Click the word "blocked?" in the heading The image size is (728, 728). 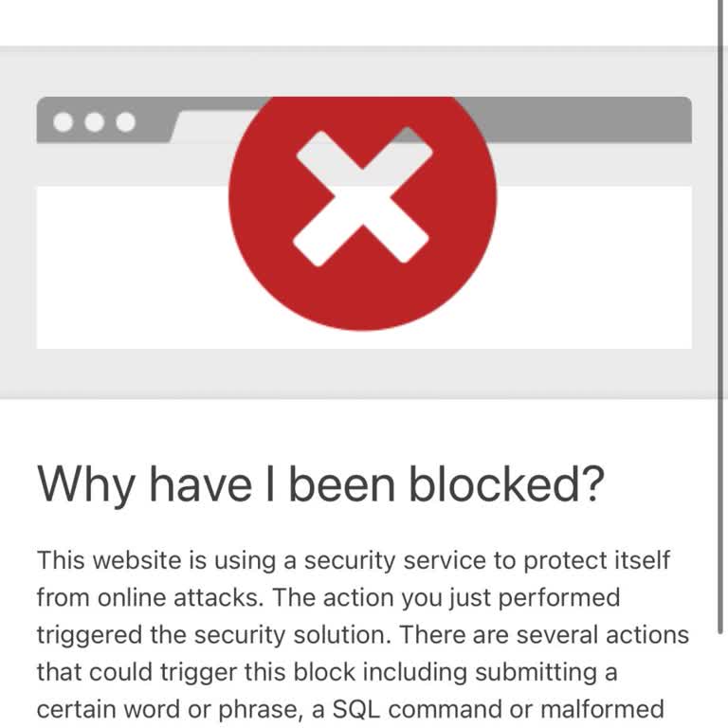tap(506, 484)
